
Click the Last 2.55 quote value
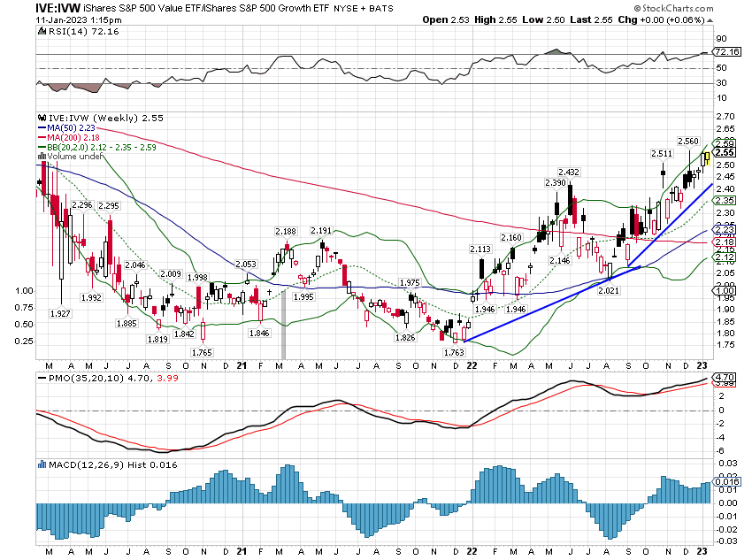pos(591,20)
